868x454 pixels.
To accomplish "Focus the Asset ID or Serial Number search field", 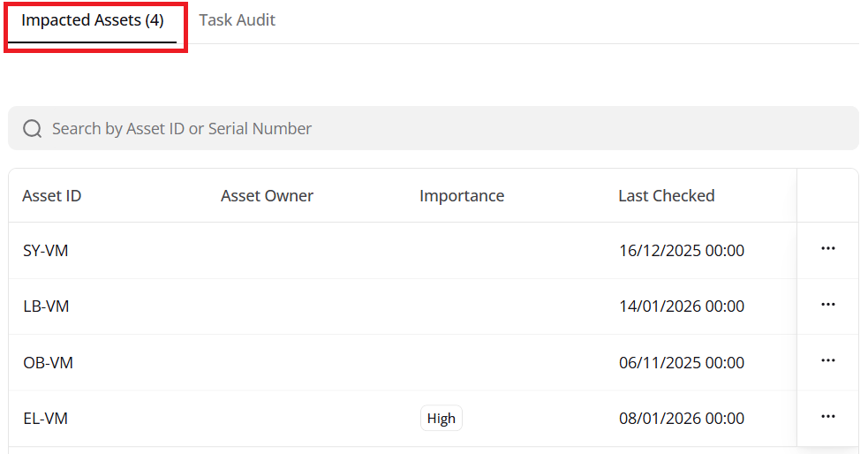I will coord(442,129).
